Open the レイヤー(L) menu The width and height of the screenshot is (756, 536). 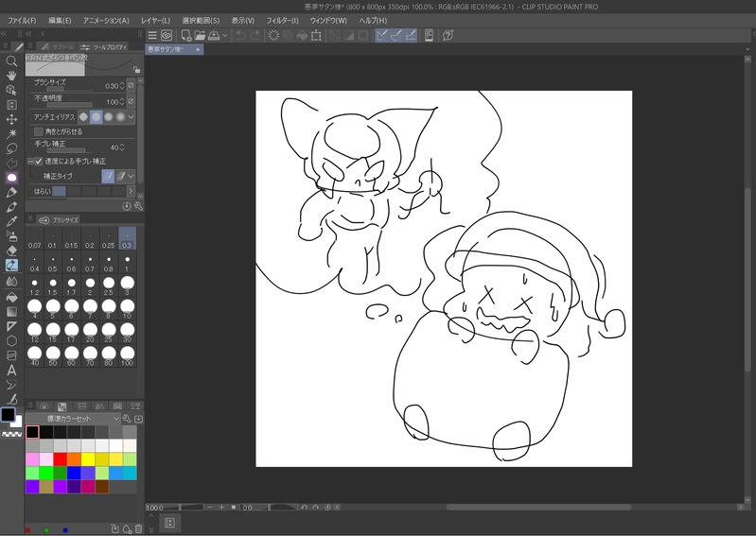point(155,21)
